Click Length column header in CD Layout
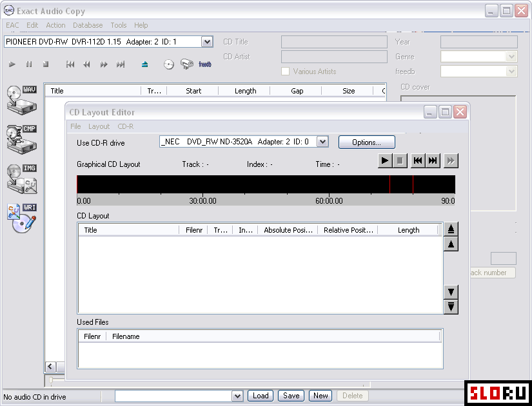The image size is (532, 406). [408, 230]
